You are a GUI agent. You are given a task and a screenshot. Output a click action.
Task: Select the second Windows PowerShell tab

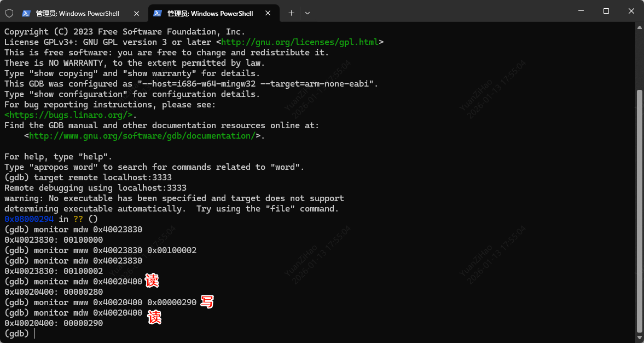(208, 13)
